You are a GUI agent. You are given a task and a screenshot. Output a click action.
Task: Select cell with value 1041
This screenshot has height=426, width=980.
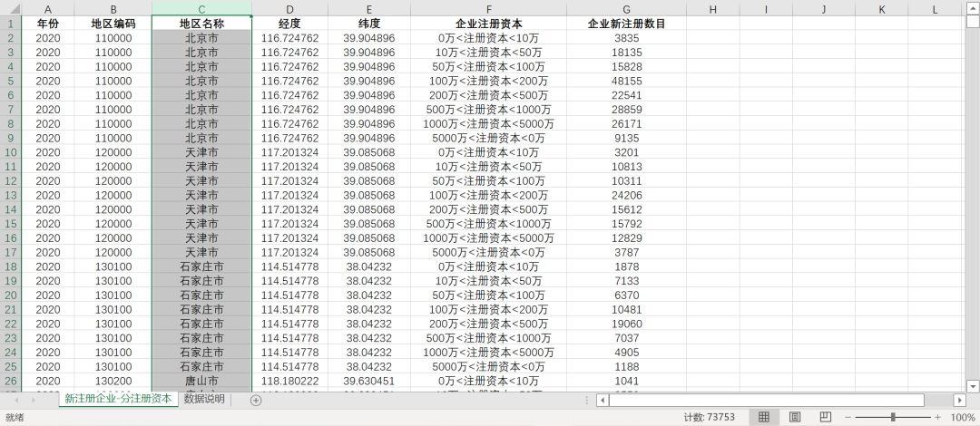click(x=627, y=381)
